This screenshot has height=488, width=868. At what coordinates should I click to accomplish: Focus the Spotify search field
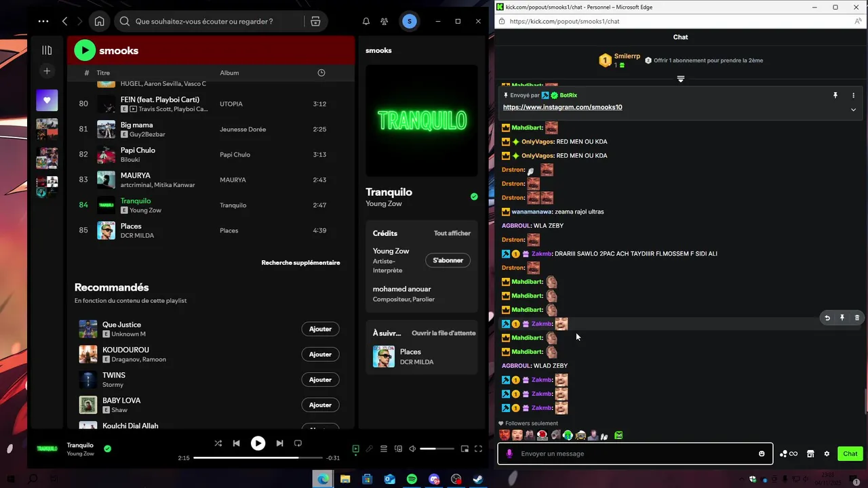[x=209, y=21]
